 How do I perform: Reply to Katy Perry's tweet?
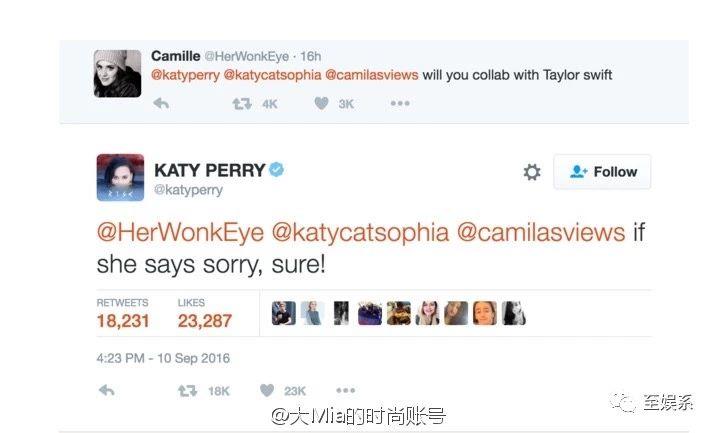tap(106, 391)
